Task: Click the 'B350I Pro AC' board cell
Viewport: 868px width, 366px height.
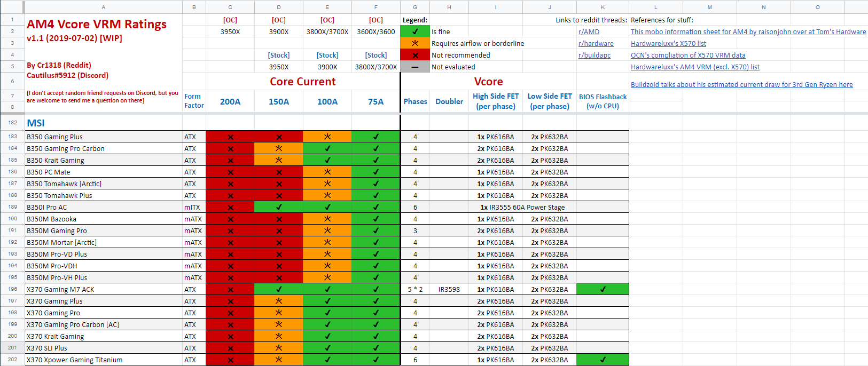Action: 104,207
